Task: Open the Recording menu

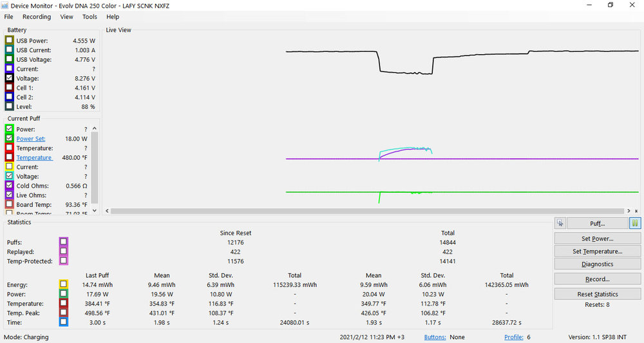Action: point(37,17)
